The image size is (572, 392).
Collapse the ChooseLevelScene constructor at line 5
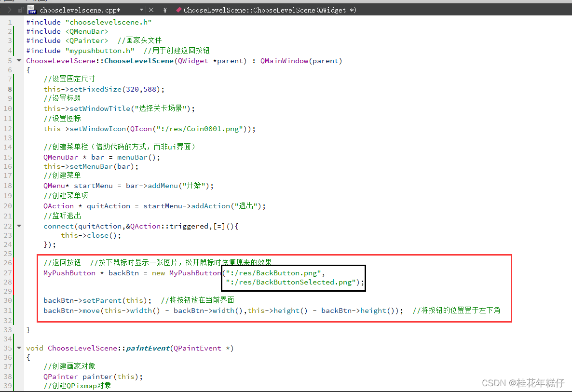tap(19, 61)
